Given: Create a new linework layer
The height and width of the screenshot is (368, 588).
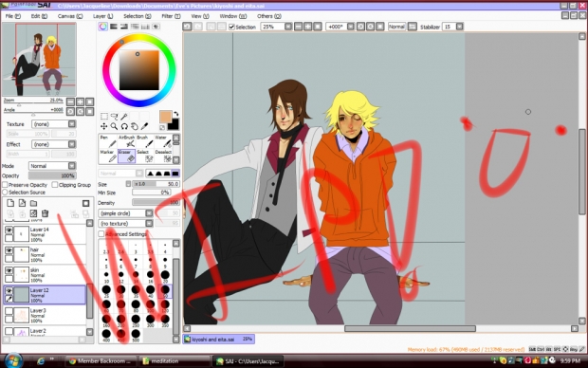Looking at the screenshot, I should [x=22, y=203].
